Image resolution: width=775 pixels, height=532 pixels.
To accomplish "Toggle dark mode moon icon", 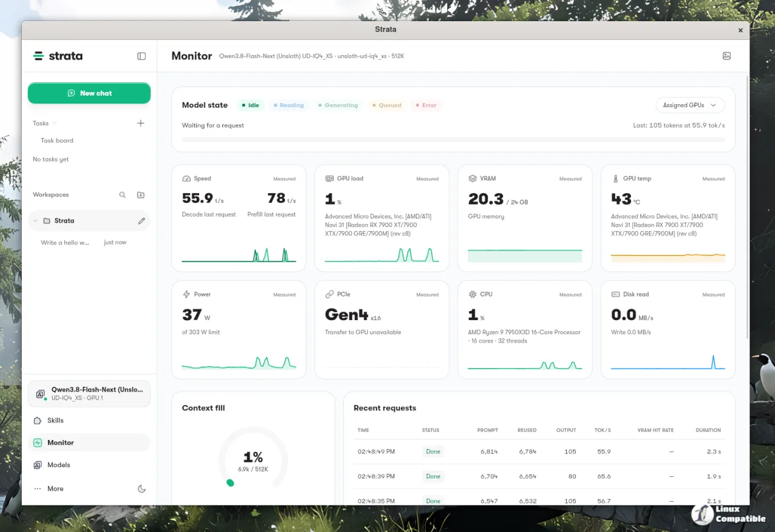I will pos(142,488).
